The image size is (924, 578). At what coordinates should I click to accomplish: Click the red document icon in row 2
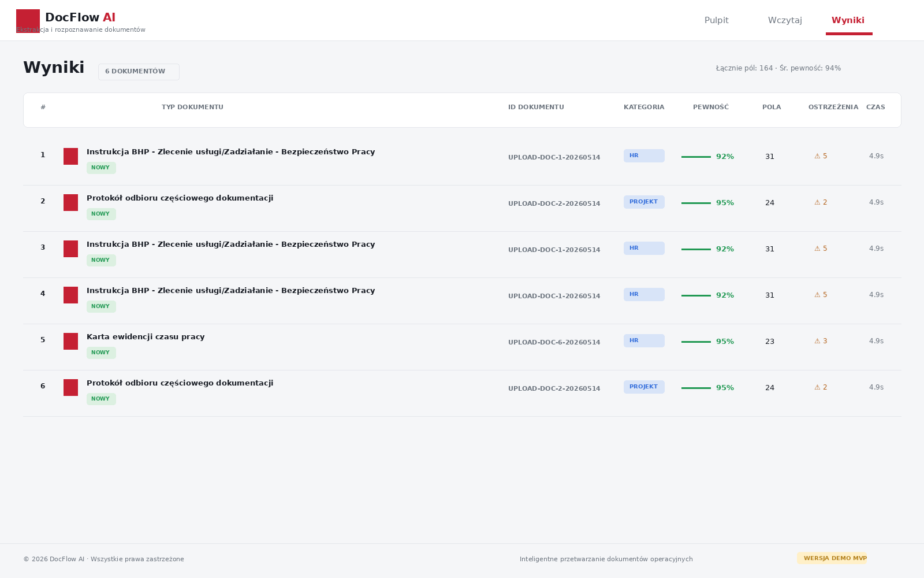pyautogui.click(x=70, y=202)
